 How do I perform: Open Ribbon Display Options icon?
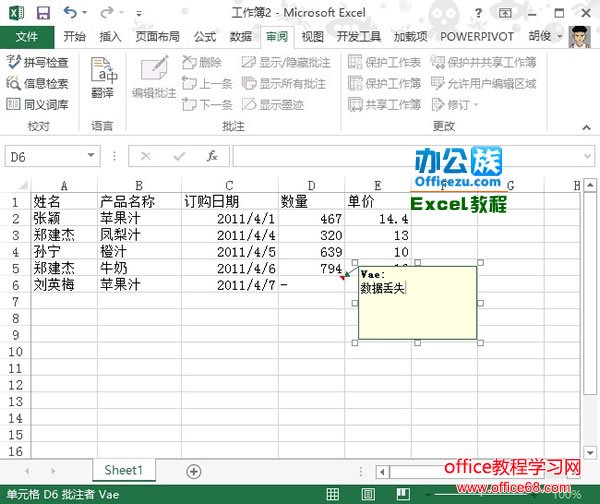pos(505,13)
